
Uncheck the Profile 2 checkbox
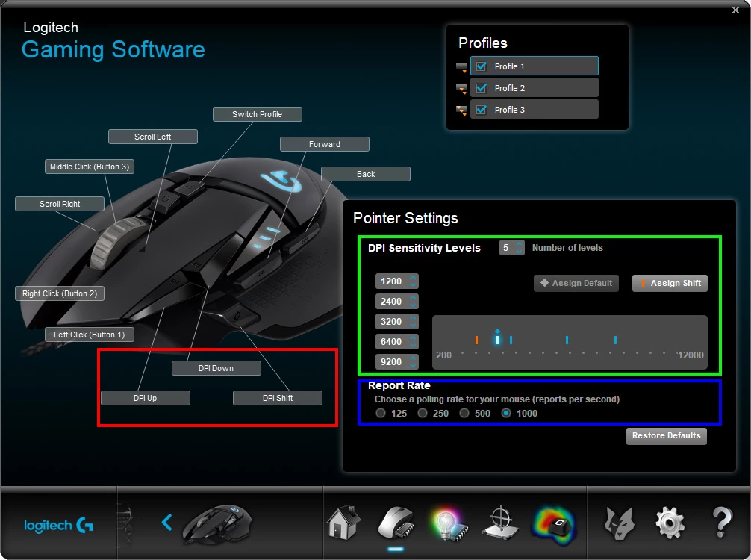pyautogui.click(x=482, y=87)
